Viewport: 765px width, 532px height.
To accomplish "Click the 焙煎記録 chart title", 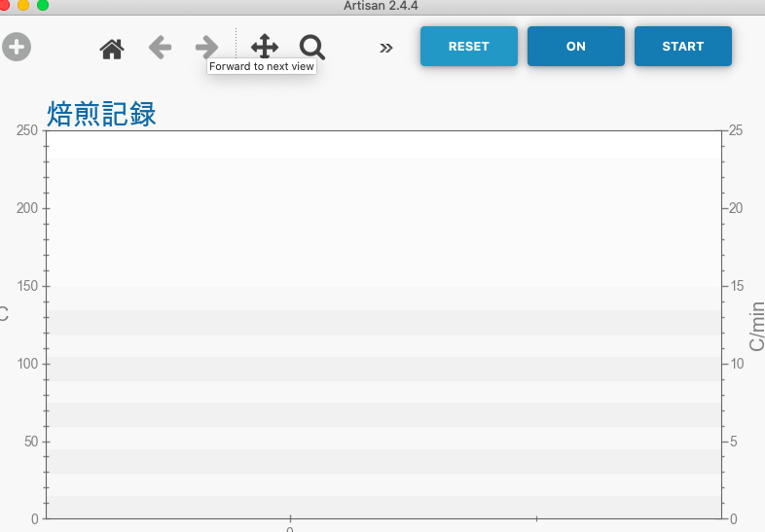I will 101,114.
